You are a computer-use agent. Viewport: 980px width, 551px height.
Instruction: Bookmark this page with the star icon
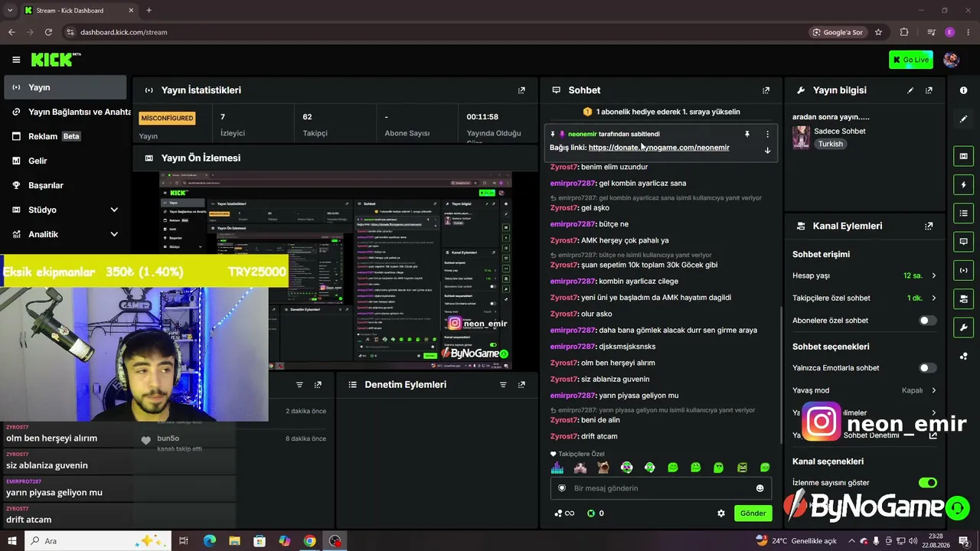[x=878, y=32]
